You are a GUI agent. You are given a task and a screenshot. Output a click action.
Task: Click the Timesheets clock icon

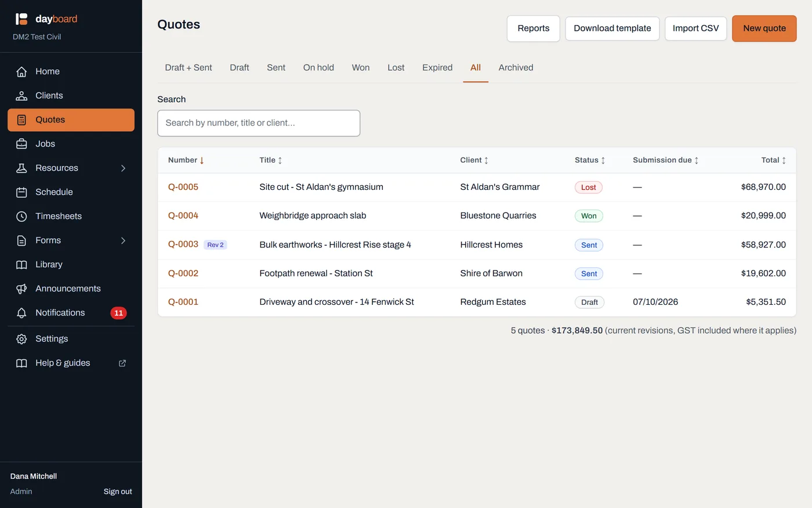21,216
